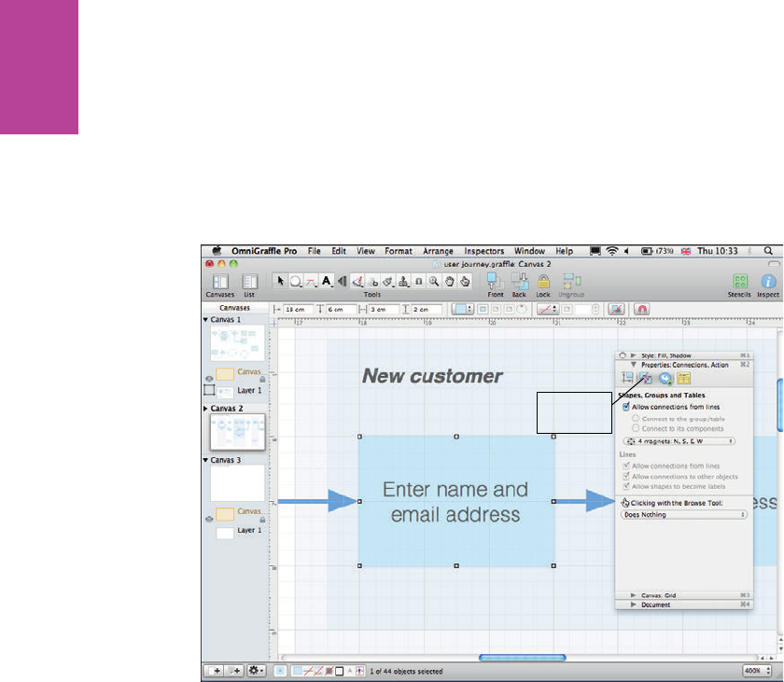
Task: Select the Canvas 2 thumbnail
Action: tap(237, 432)
